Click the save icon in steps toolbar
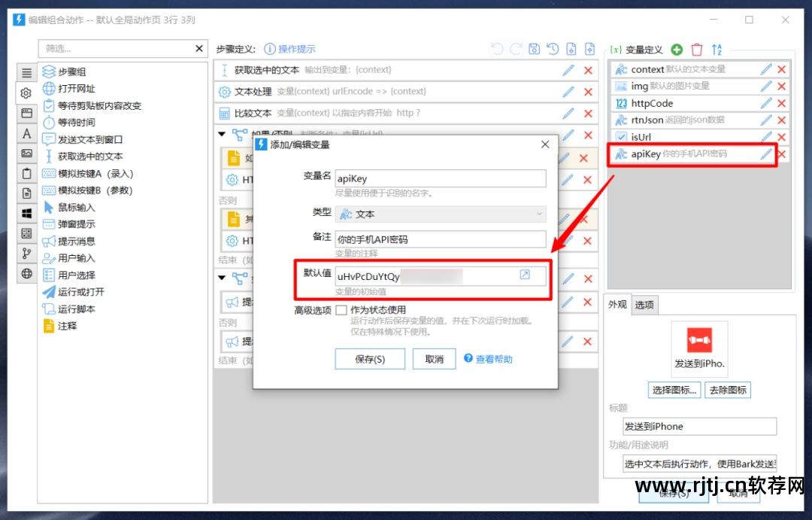The height and width of the screenshot is (520, 812). coord(534,49)
